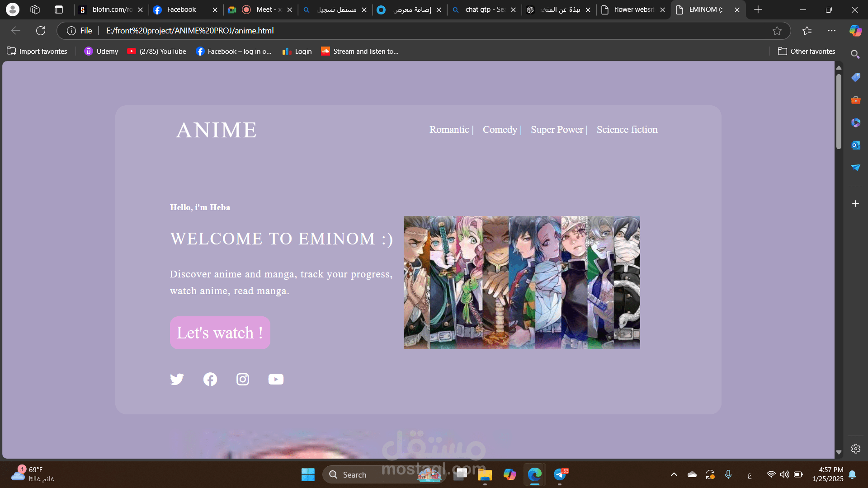The width and height of the screenshot is (868, 488).
Task: Open the Login bookmark
Action: tap(297, 52)
